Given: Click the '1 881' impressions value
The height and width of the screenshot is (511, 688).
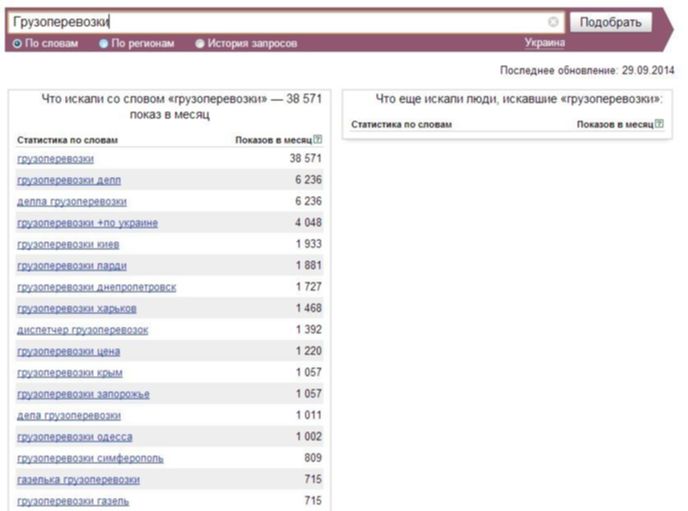Looking at the screenshot, I should [x=309, y=265].
